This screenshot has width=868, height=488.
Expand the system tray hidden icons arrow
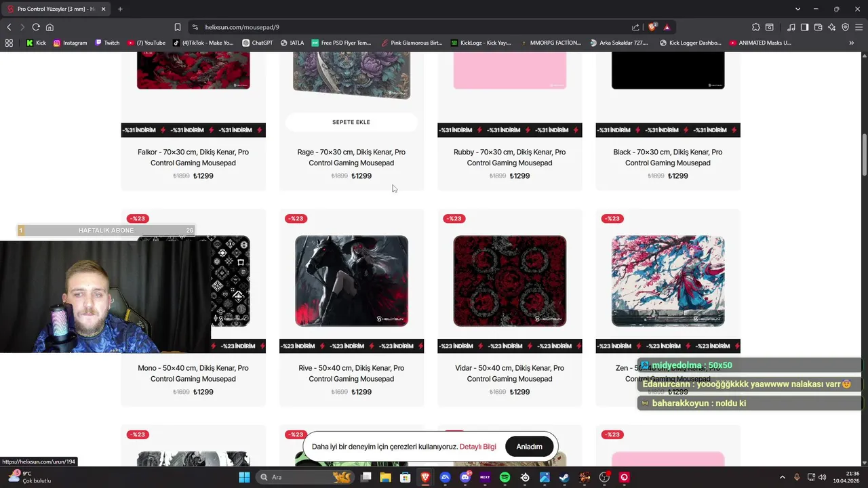pyautogui.click(x=783, y=477)
